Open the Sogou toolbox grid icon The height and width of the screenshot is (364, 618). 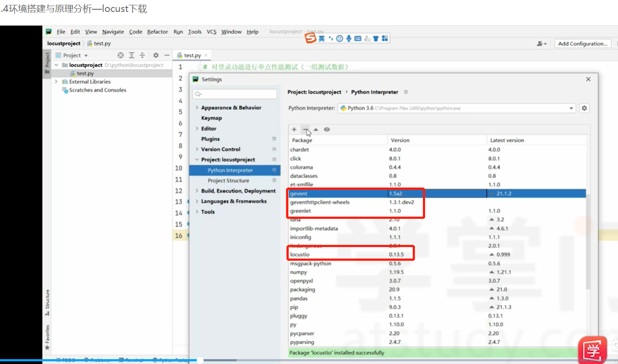(384, 38)
